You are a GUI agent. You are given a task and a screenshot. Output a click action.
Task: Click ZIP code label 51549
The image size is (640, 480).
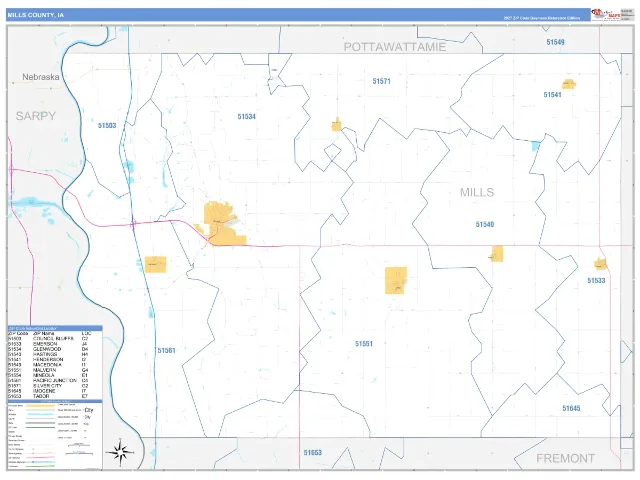point(555,42)
